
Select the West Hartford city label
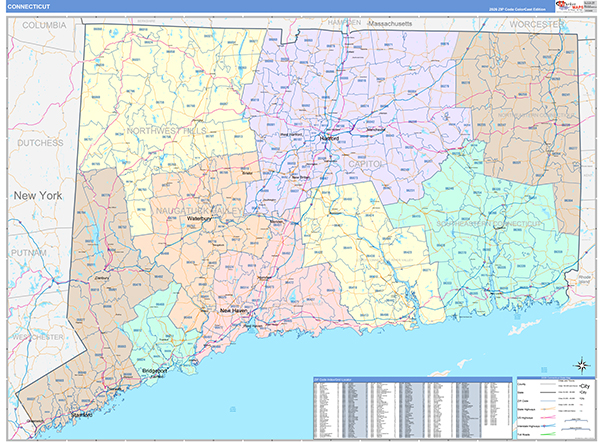pyautogui.click(x=292, y=134)
